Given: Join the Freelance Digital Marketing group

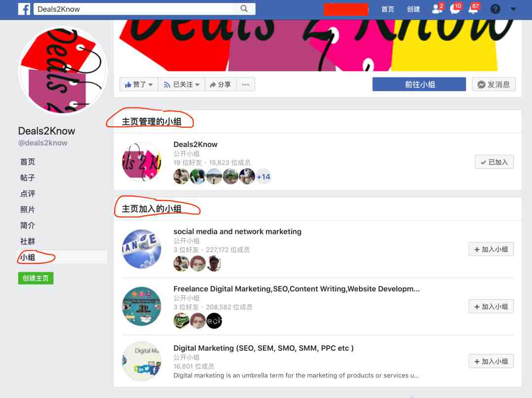Looking at the screenshot, I should [491, 307].
